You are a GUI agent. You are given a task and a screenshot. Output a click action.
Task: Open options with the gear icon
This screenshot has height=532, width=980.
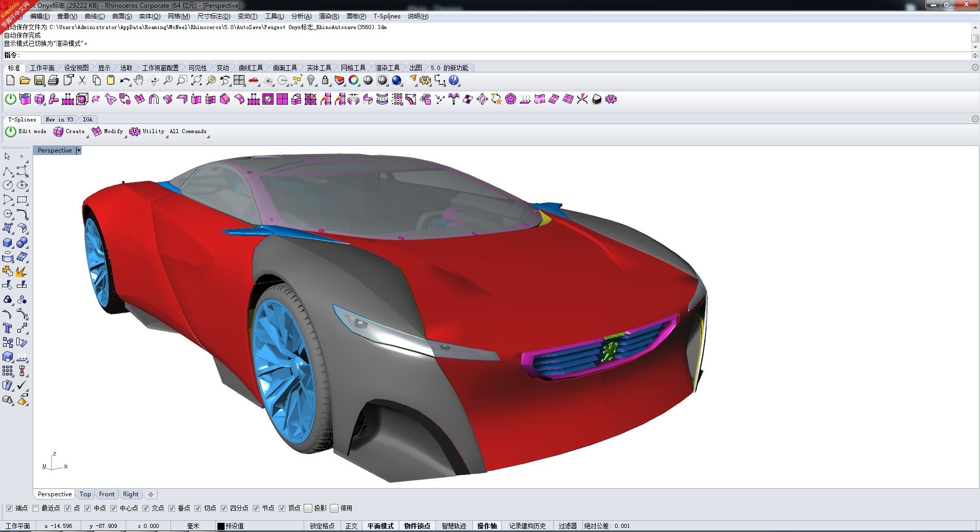point(425,81)
